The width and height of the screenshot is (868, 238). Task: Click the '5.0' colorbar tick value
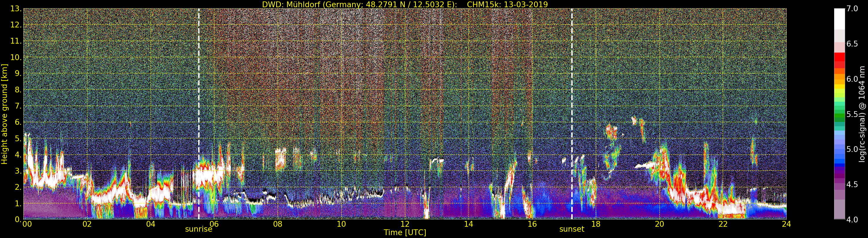[852, 149]
